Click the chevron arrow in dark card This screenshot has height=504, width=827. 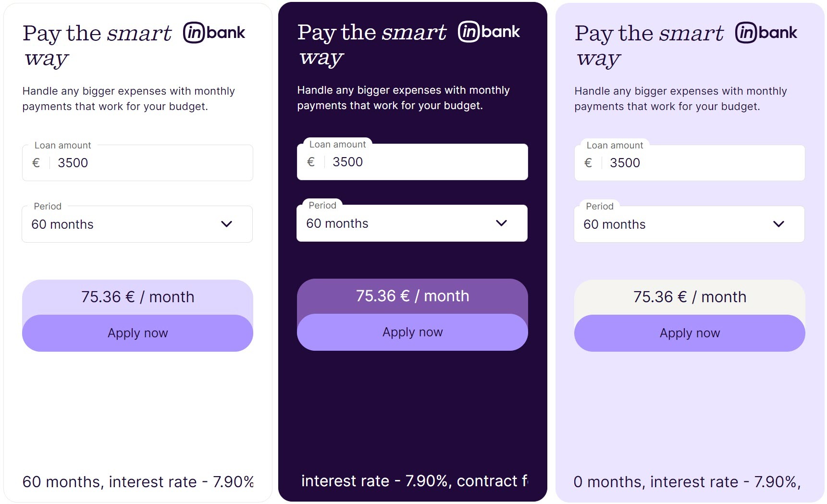tap(502, 223)
